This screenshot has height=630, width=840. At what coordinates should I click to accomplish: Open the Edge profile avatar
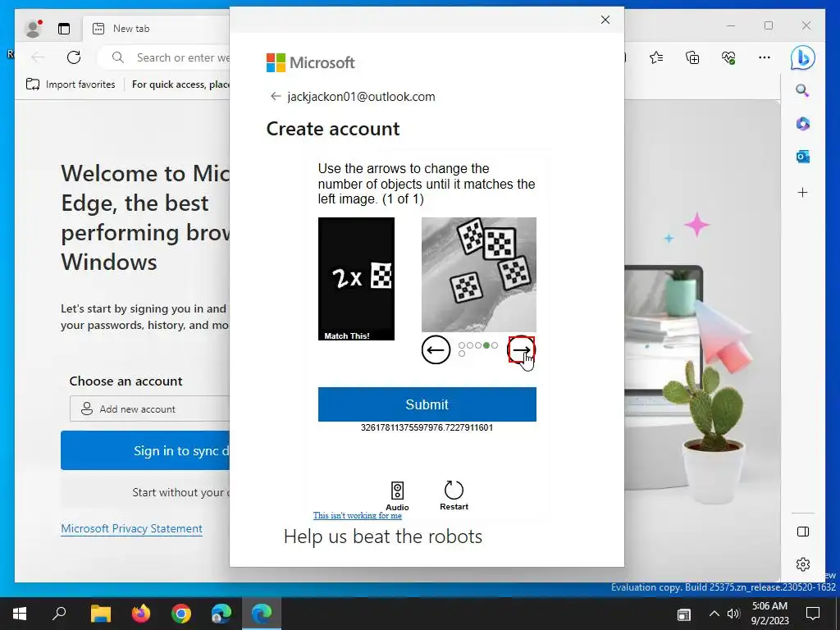33,29
